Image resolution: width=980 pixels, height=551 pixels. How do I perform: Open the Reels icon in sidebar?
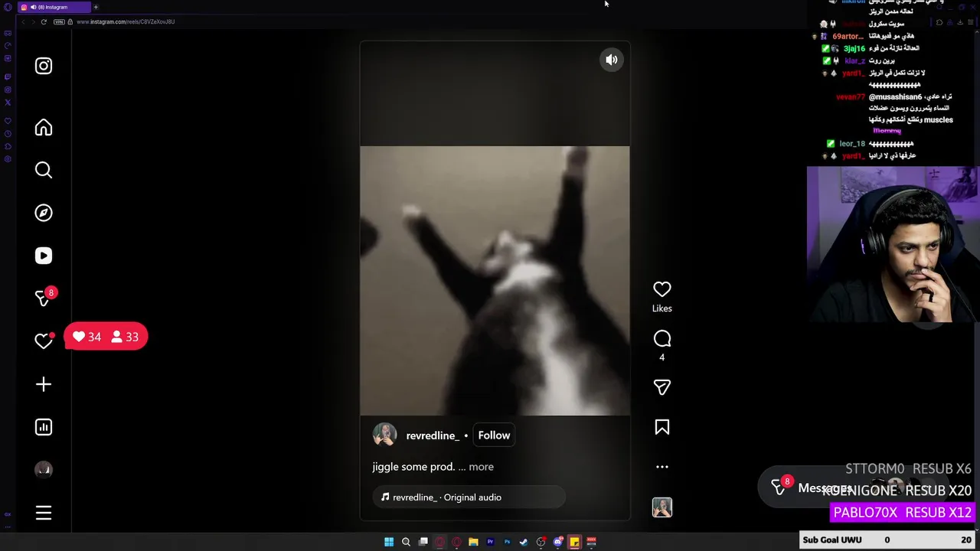tap(44, 256)
